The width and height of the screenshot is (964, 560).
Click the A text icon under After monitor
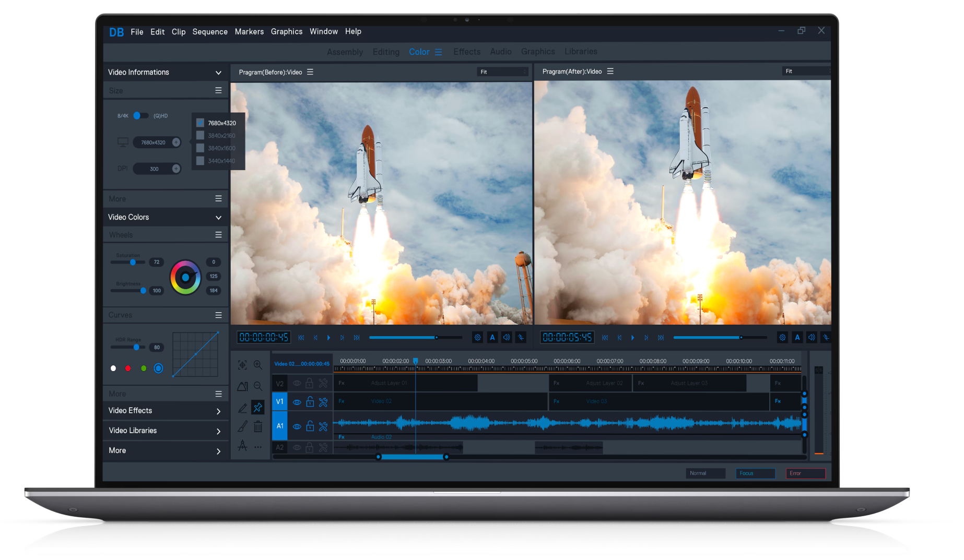tap(797, 338)
